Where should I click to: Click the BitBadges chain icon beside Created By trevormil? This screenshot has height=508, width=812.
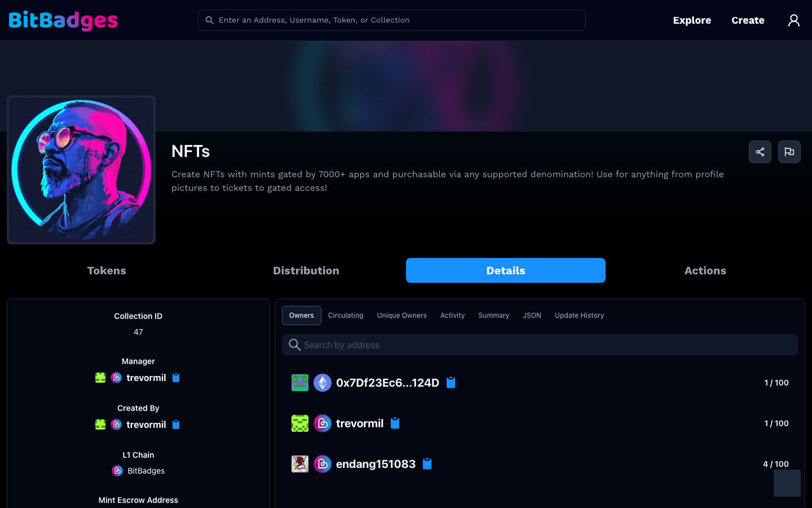(116, 424)
